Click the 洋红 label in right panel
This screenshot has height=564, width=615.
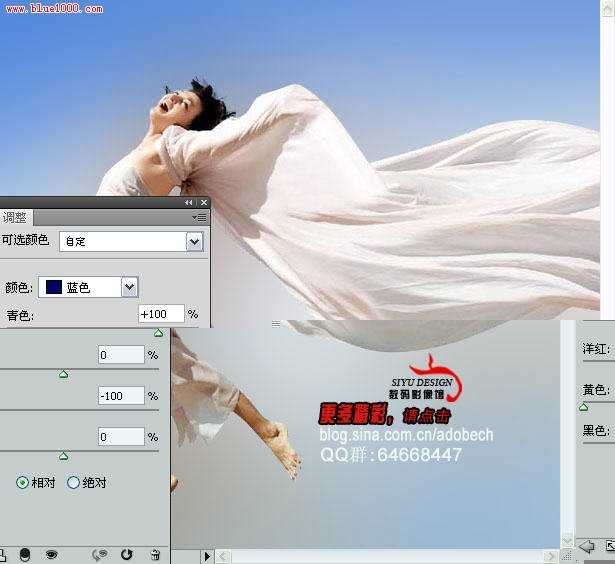[596, 348]
